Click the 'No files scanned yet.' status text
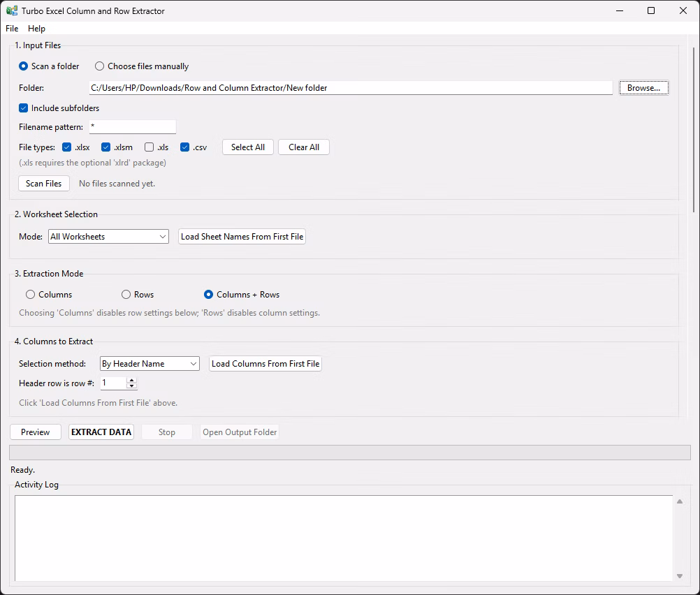700x595 pixels. [x=117, y=184]
